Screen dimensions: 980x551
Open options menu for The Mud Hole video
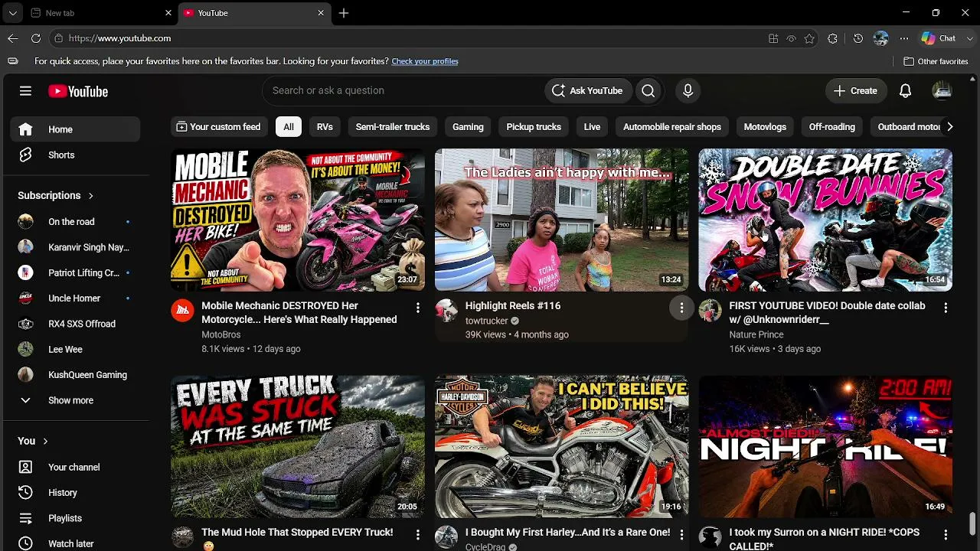[x=417, y=534]
